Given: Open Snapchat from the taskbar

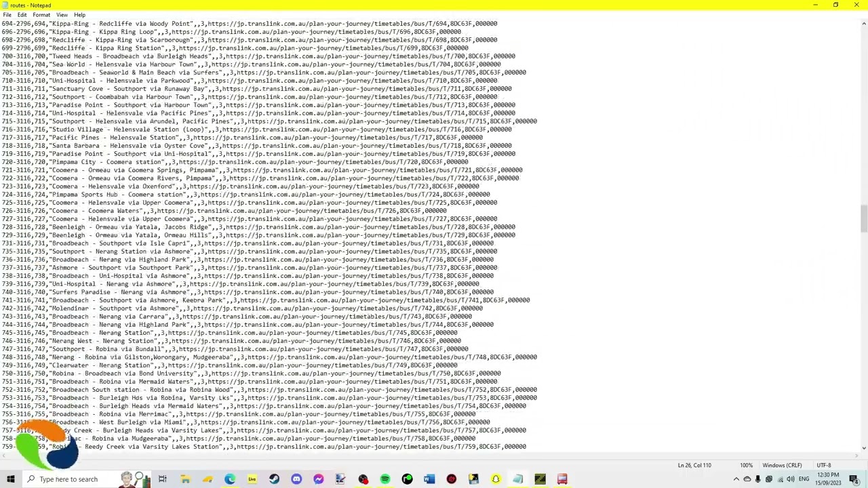Looking at the screenshot, I should pos(496,479).
